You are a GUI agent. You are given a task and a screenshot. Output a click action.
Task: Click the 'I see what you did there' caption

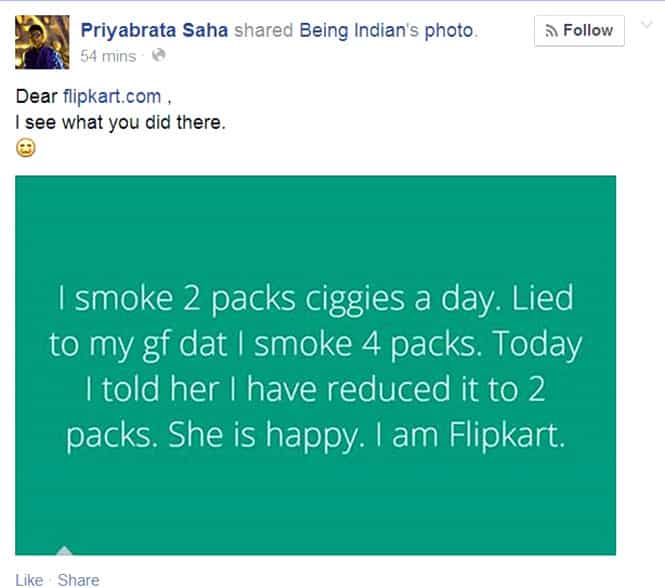point(120,123)
